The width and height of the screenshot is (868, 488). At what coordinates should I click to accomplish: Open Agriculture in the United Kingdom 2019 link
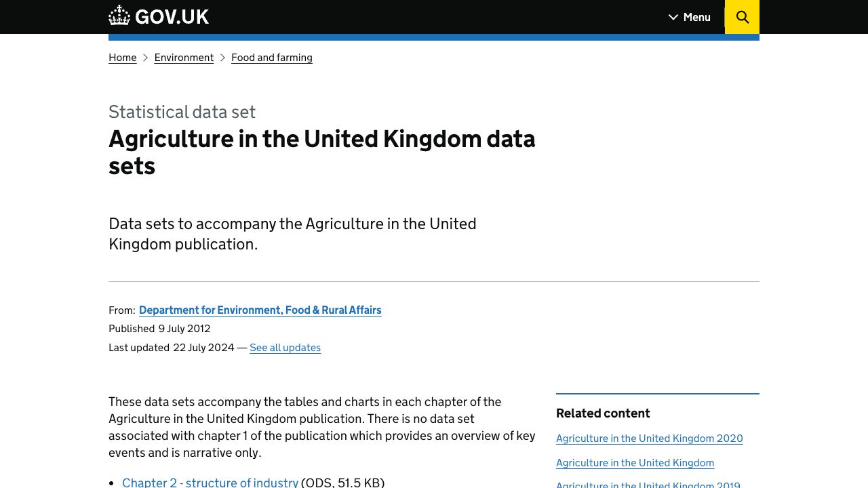pos(648,484)
